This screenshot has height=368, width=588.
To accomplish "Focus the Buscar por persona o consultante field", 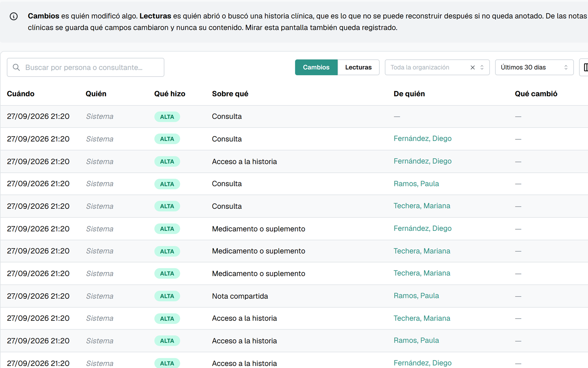I will 86,67.
